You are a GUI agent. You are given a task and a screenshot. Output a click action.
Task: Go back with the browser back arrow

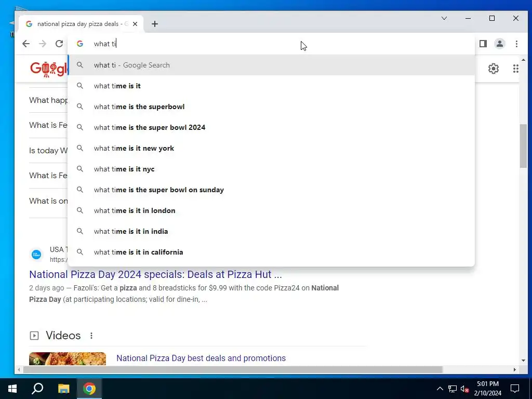coord(26,44)
